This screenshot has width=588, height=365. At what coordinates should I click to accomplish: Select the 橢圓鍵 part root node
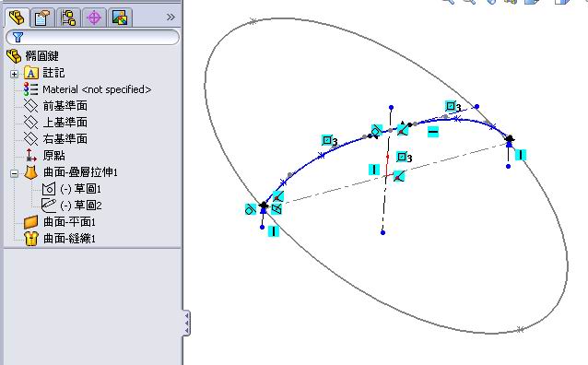tap(41, 56)
